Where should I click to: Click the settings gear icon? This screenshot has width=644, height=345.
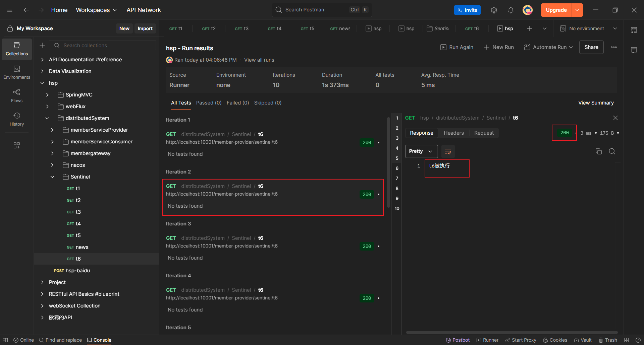[494, 10]
